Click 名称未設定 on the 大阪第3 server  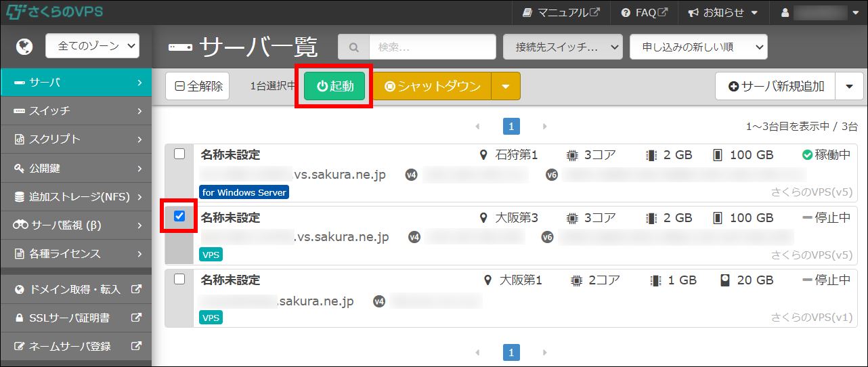pyautogui.click(x=230, y=217)
